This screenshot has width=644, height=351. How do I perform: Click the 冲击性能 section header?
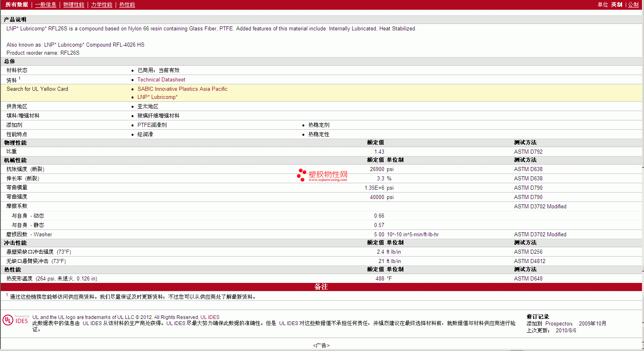tap(15, 243)
